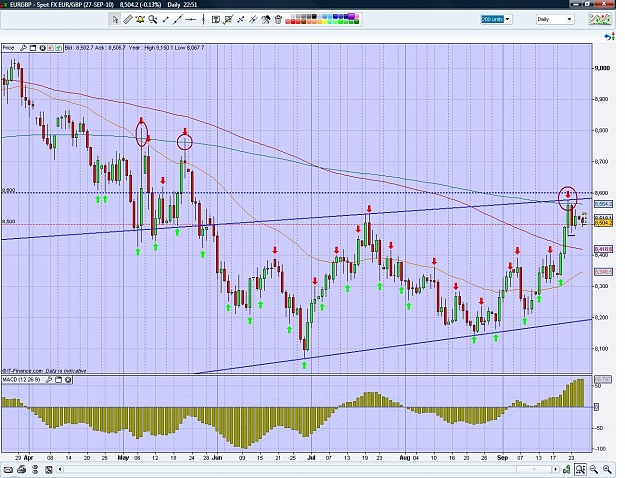Click the checkmark chart tool icon
Screen dimensions: 625x478
228,19
